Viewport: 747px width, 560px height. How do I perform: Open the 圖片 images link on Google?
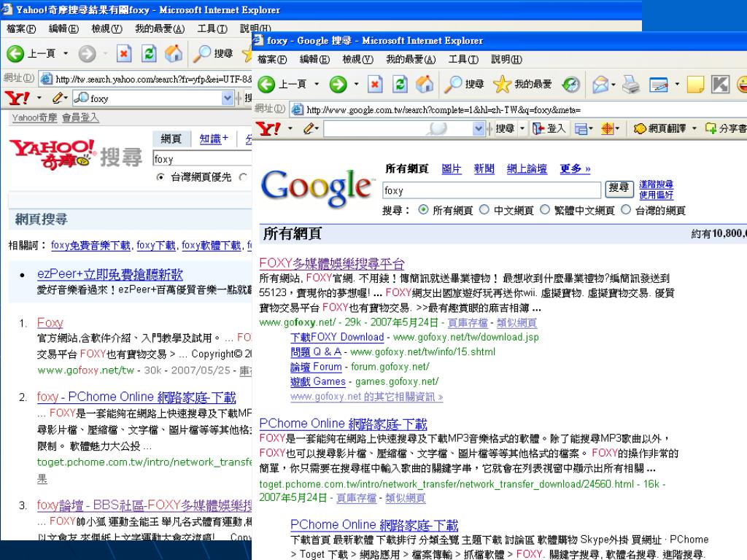(x=451, y=168)
